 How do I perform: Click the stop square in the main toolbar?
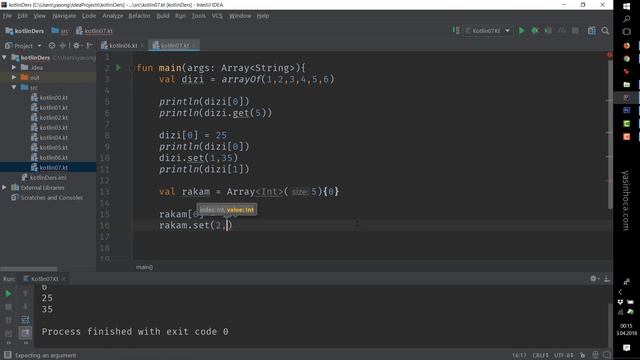(x=575, y=31)
